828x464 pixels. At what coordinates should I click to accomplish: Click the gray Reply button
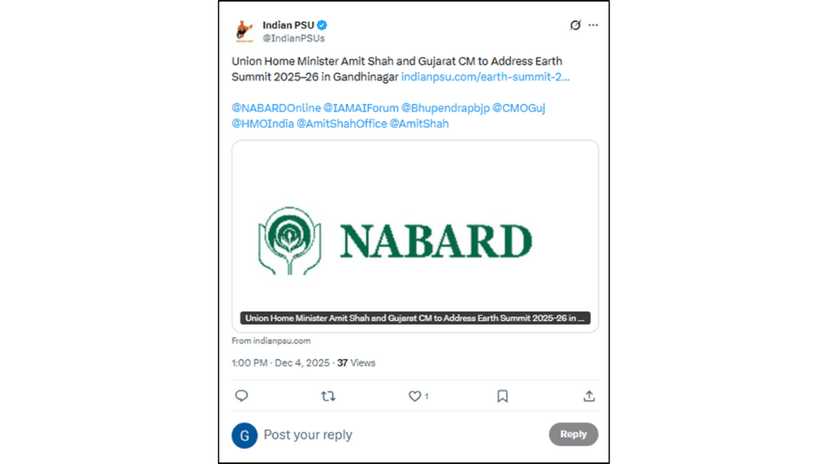[573, 434]
